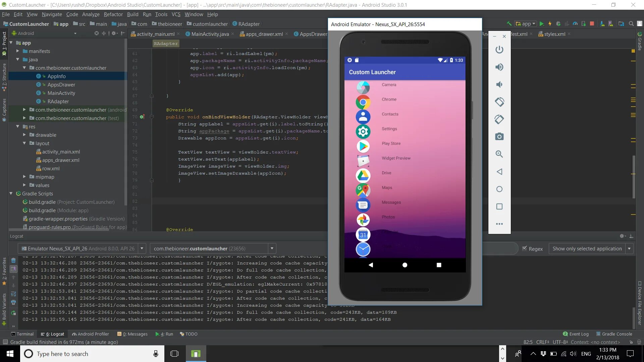Collapse the layout folder in project tree
Screen dimensions: 644x362
point(24,143)
